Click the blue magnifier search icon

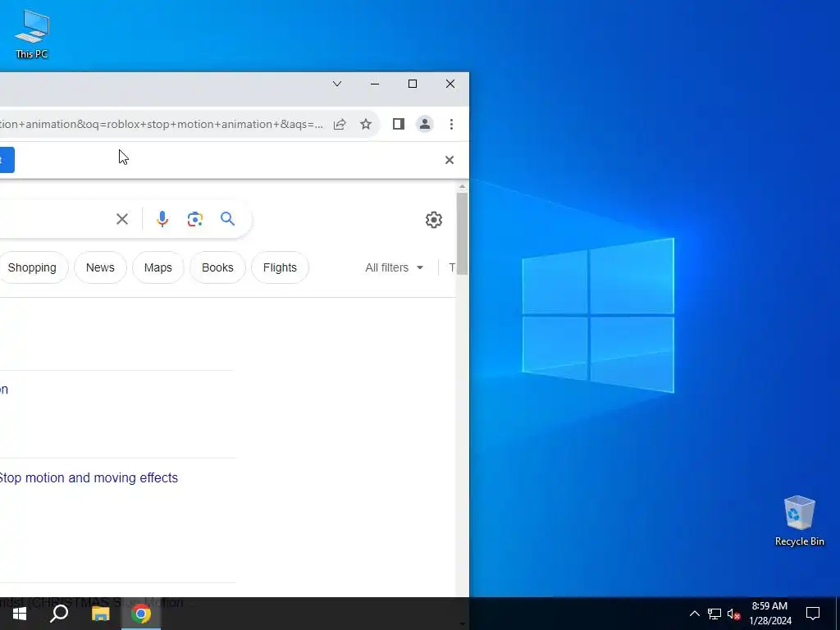point(228,218)
